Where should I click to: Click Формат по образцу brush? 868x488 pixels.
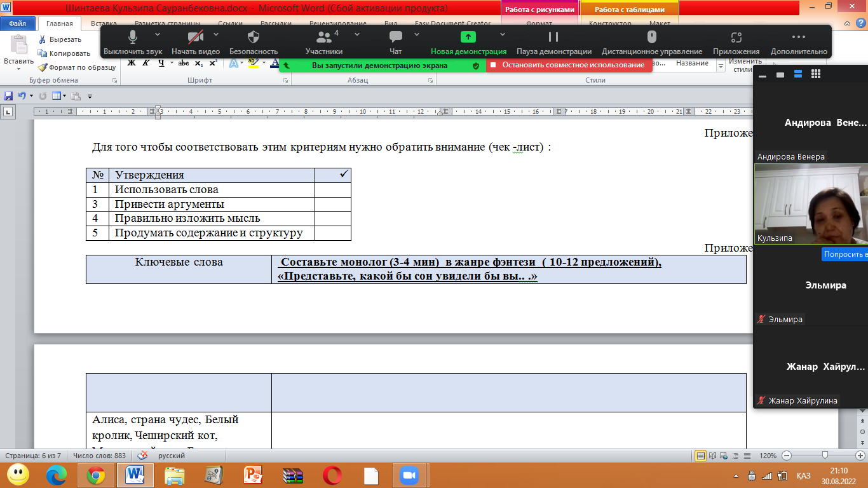77,67
